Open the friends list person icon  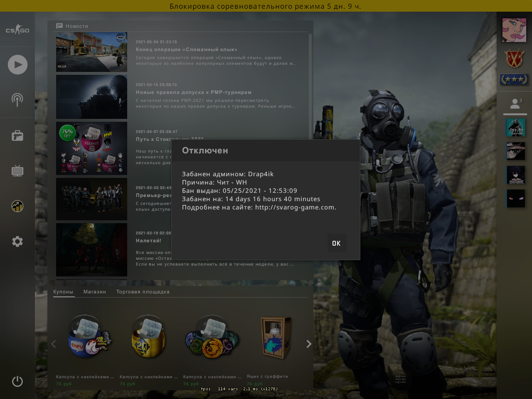[x=515, y=104]
